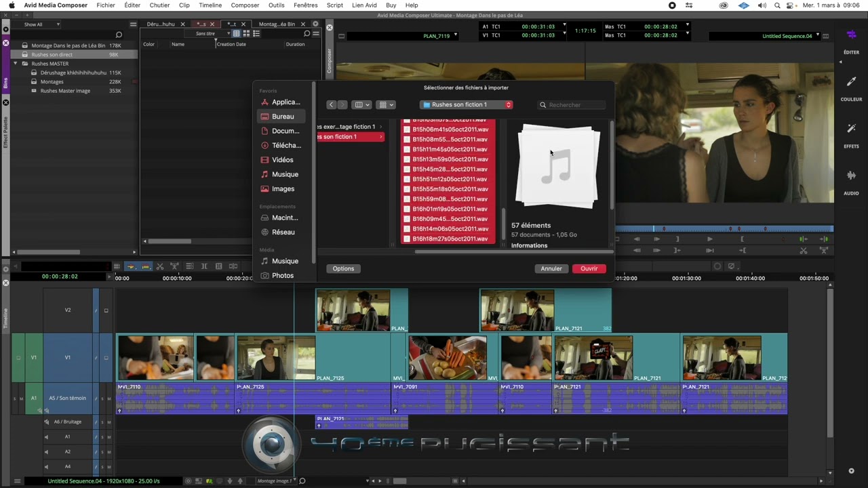Viewport: 868px width, 488px height.
Task: Select Musique under Favoris in sidebar
Action: pyautogui.click(x=281, y=174)
